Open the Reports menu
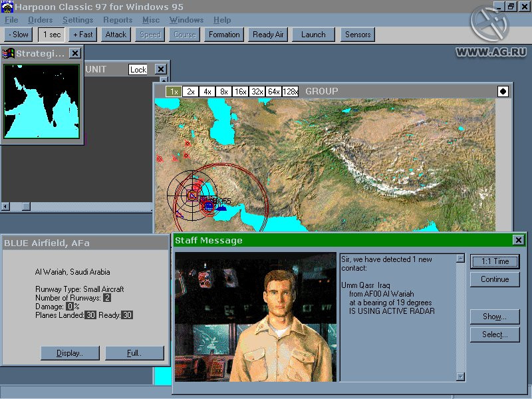This screenshot has height=399, width=532. 118,20
